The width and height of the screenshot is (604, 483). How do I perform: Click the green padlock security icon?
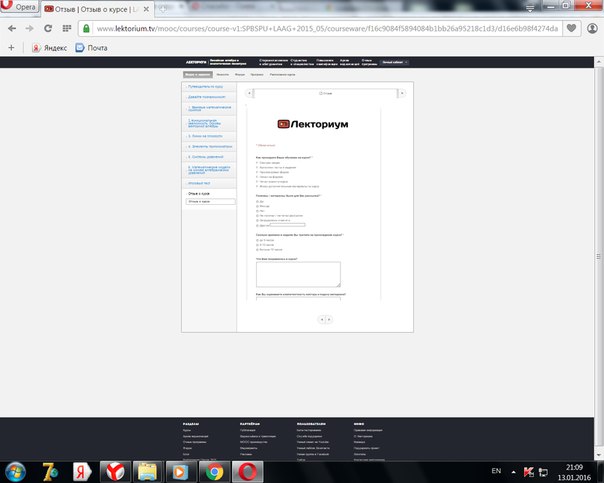[86, 29]
